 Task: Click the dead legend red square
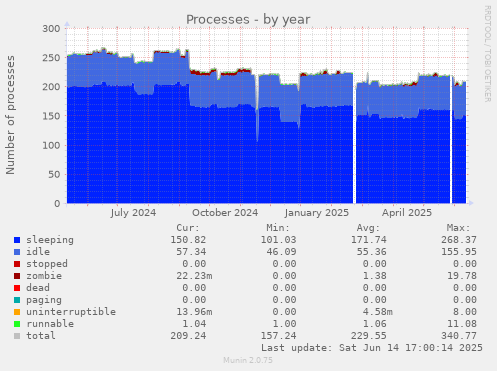point(17,288)
